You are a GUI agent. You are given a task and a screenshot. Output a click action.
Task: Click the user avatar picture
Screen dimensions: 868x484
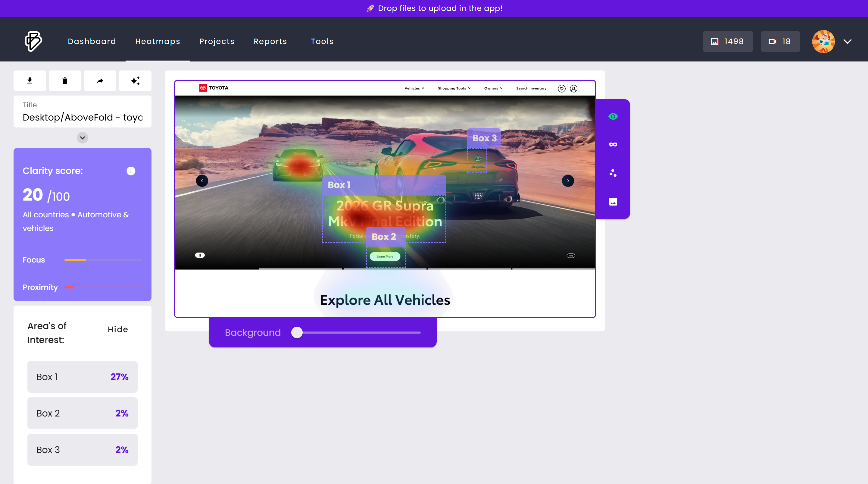pos(823,42)
